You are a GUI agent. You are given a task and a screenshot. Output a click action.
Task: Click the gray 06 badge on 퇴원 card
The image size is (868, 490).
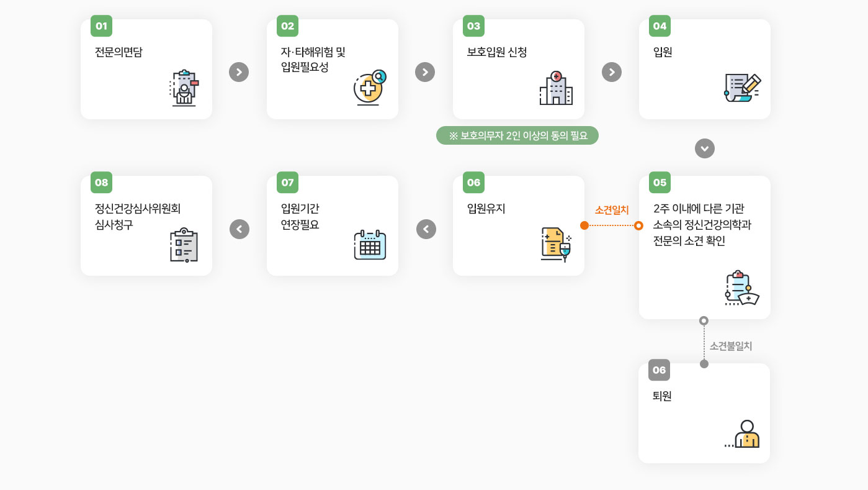(x=659, y=370)
